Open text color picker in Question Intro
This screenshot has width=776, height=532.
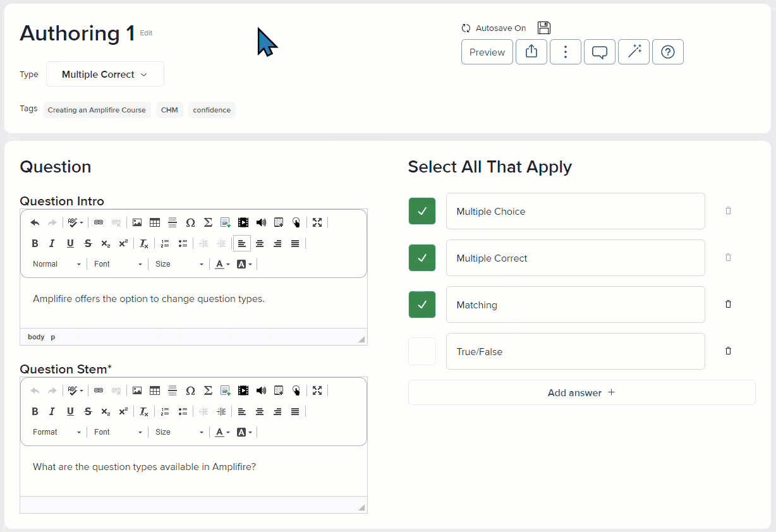click(222, 264)
